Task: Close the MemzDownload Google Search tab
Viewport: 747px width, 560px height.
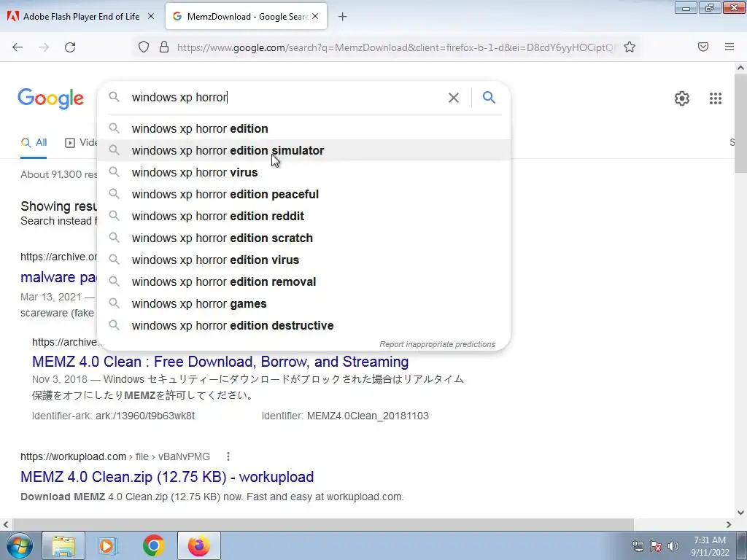Action: [x=315, y=16]
